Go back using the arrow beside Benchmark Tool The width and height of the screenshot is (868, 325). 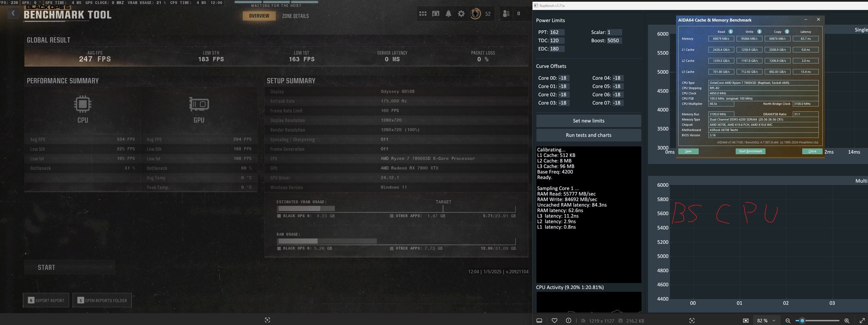pyautogui.click(x=13, y=14)
